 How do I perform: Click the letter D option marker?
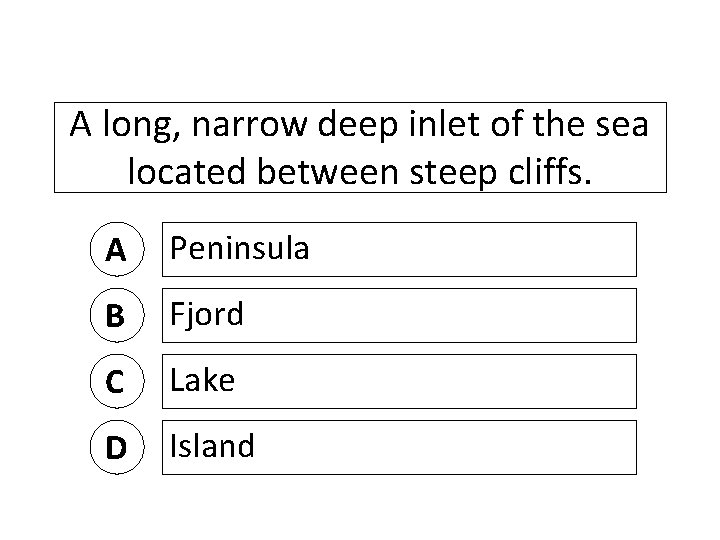(x=117, y=448)
